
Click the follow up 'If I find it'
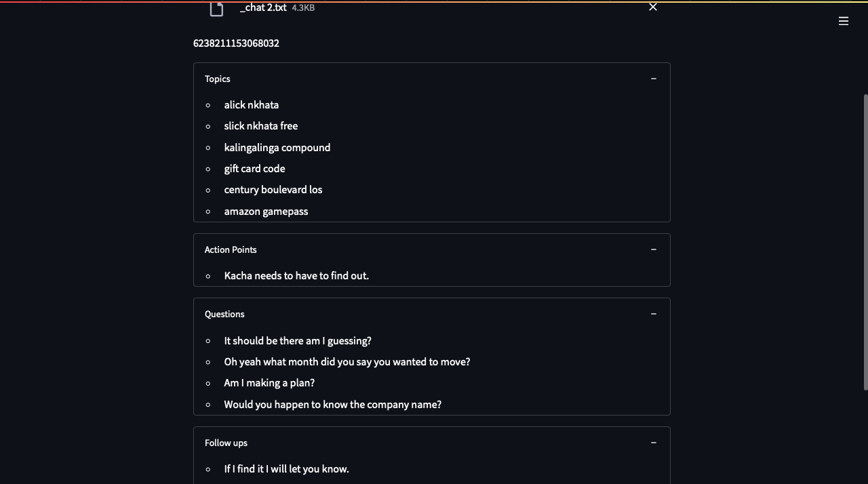pos(286,468)
